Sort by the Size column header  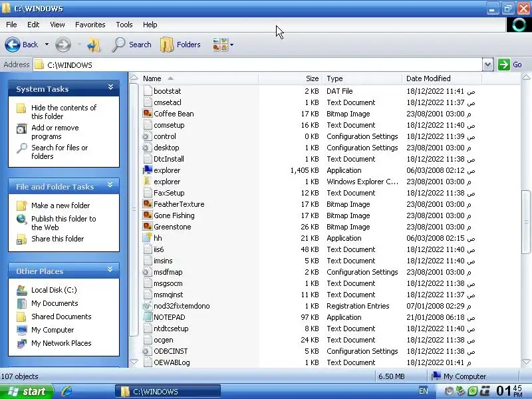pyautogui.click(x=291, y=78)
